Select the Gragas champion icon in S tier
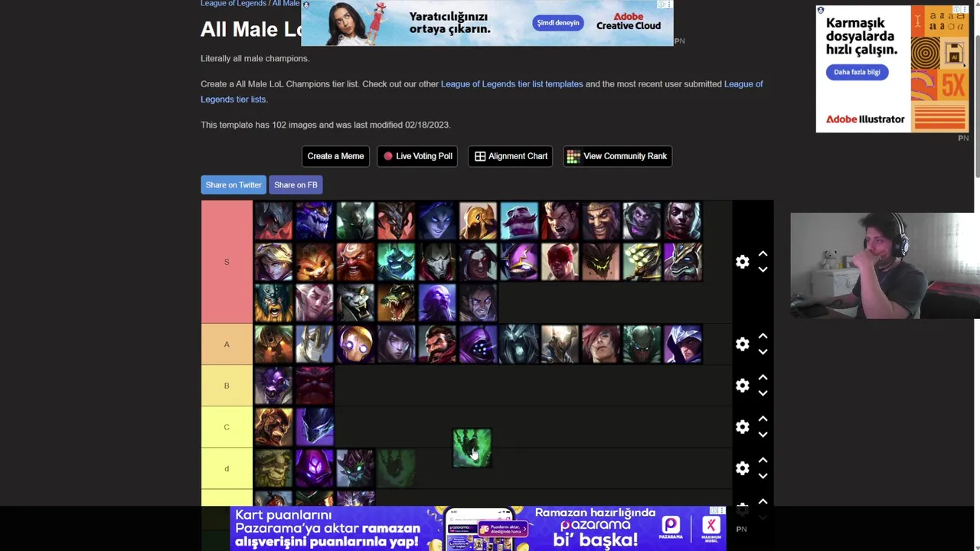980x551 pixels. (x=356, y=262)
